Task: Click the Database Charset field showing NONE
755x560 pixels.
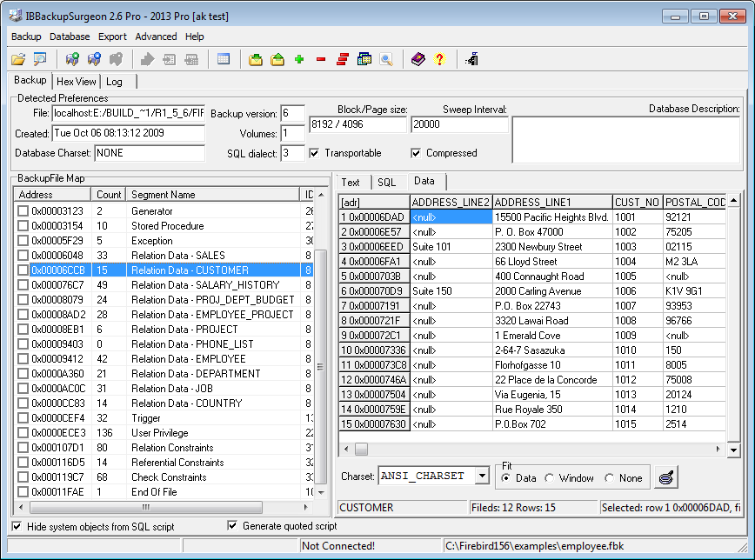Action: (150, 153)
